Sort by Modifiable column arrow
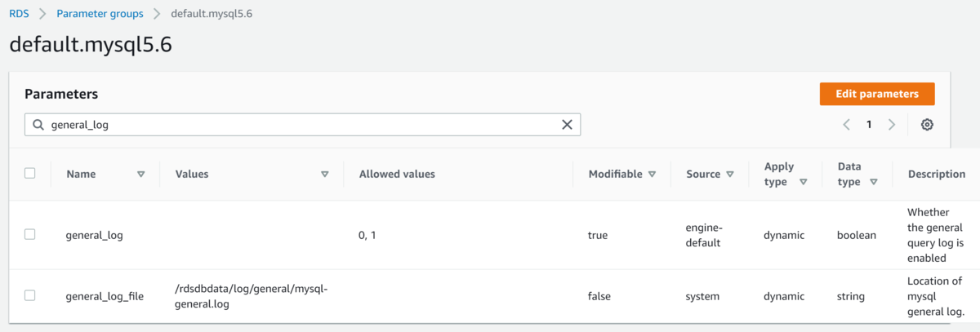The height and width of the screenshot is (332, 980). [652, 175]
